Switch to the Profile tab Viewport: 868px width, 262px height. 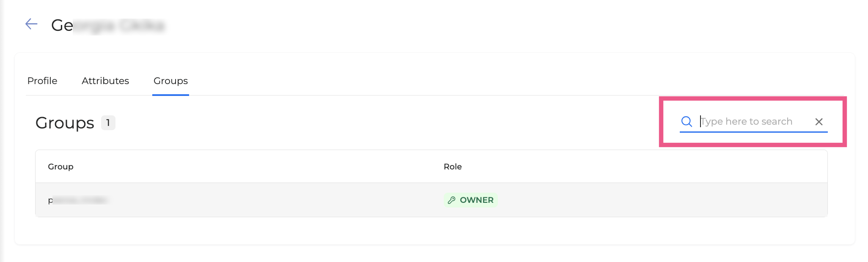pyautogui.click(x=42, y=81)
